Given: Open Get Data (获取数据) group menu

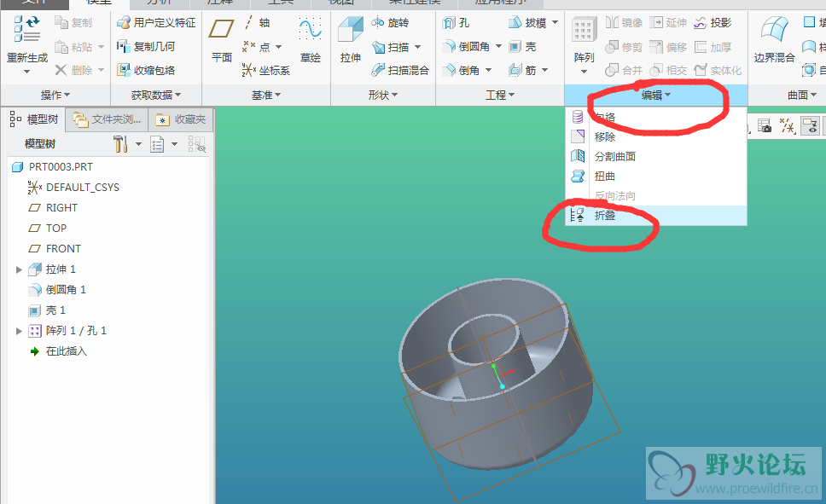Looking at the screenshot, I should 156,95.
